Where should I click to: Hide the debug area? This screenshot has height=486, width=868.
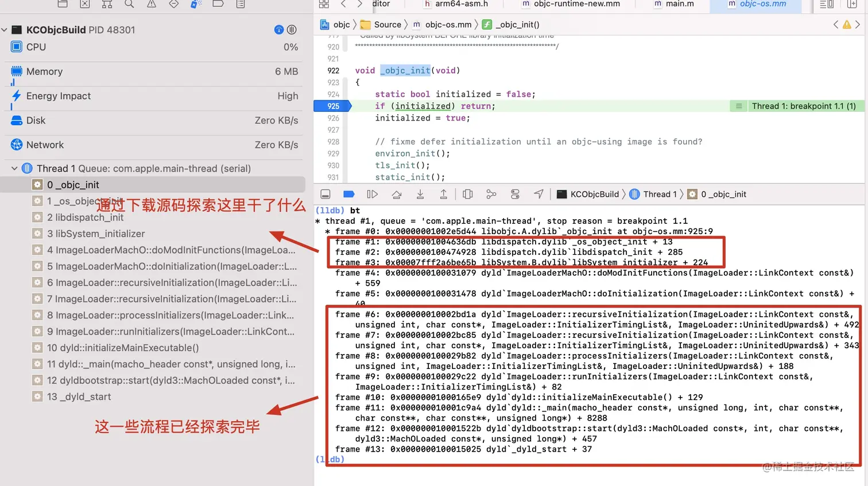pos(325,194)
